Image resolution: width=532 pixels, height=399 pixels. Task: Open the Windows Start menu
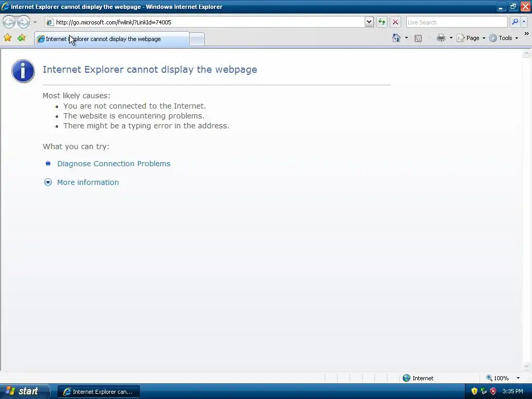tap(25, 391)
